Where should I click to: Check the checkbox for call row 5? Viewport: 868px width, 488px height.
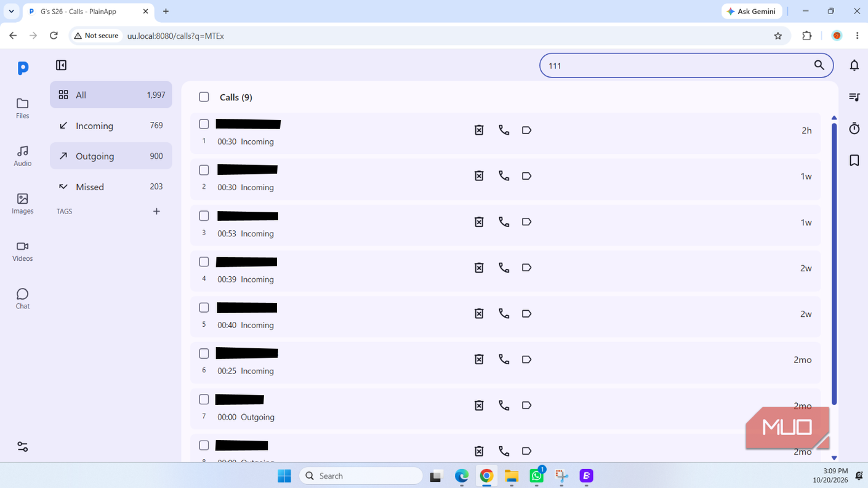(204, 308)
